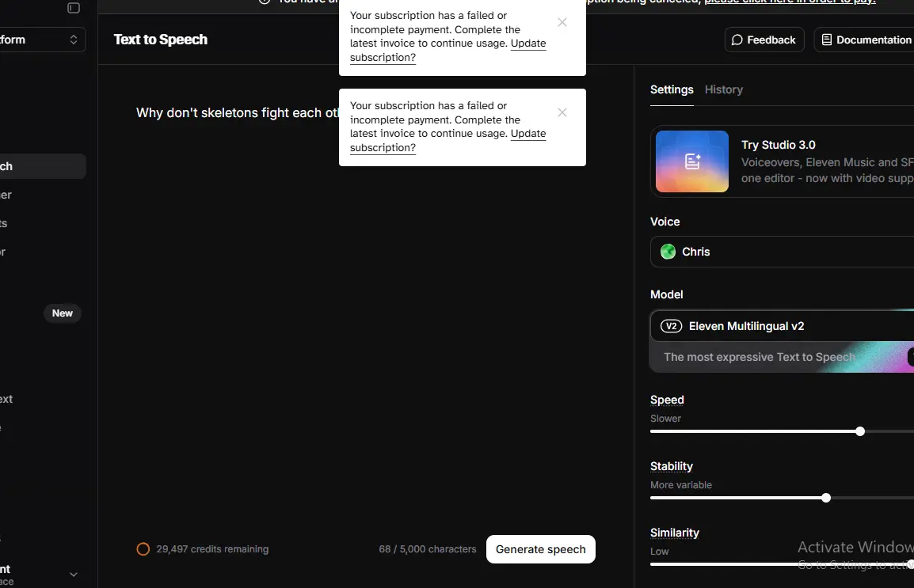Click the V2 model badge
Image resolution: width=914 pixels, height=588 pixels.
coord(671,326)
